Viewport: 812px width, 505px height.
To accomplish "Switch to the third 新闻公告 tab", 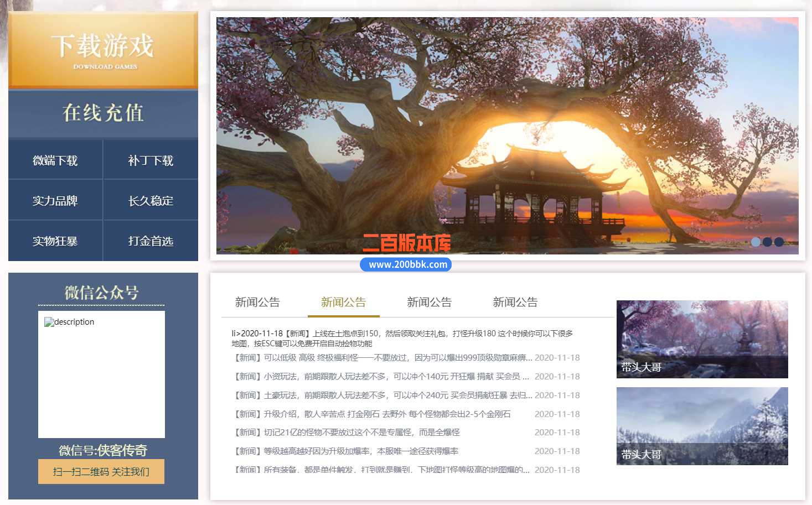I will (x=430, y=303).
